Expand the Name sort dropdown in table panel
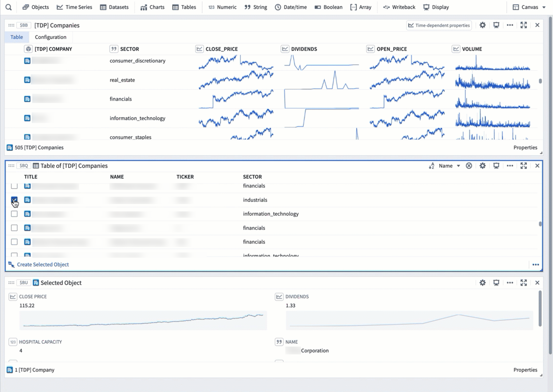This screenshot has width=553, height=392. click(458, 166)
